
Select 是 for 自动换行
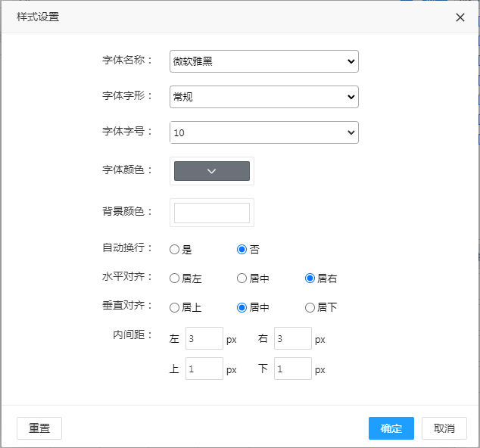tap(175, 250)
